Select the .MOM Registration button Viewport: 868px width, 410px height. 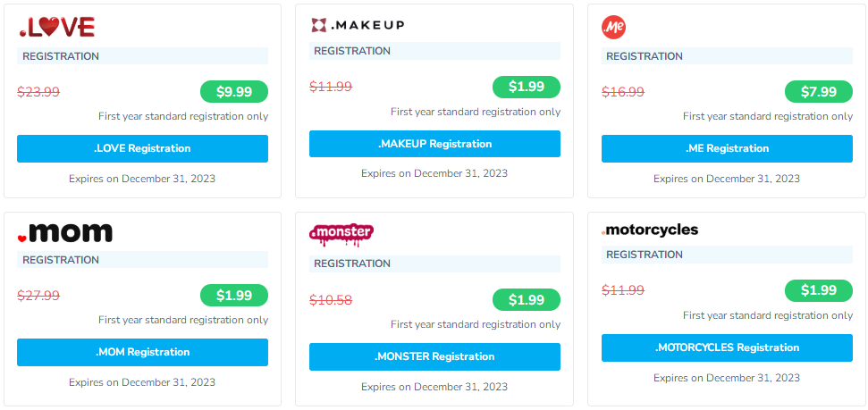point(142,352)
